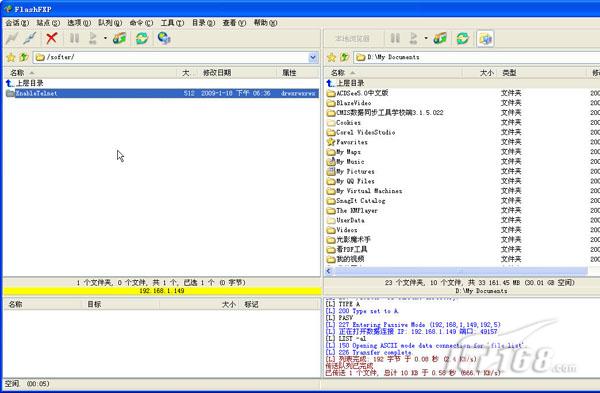Viewport: 600px width, 393px height.
Task: Click the Connect icon in left toolbar
Action: (12, 38)
